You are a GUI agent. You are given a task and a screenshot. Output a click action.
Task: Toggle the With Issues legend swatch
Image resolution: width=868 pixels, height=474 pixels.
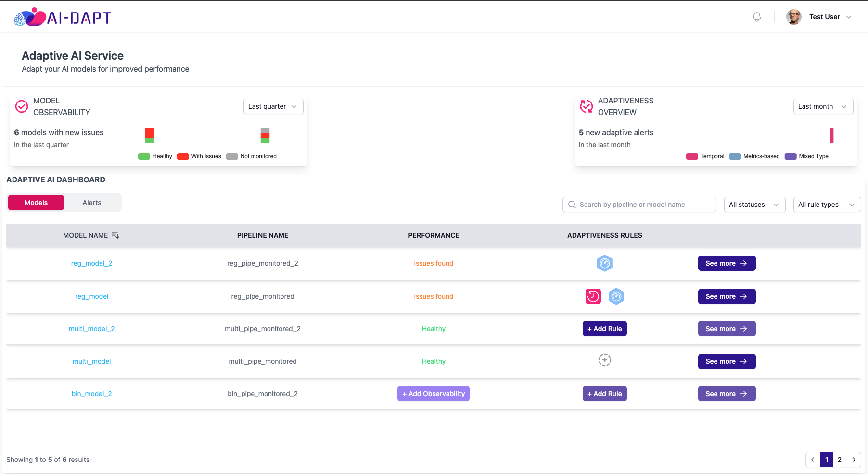183,156
